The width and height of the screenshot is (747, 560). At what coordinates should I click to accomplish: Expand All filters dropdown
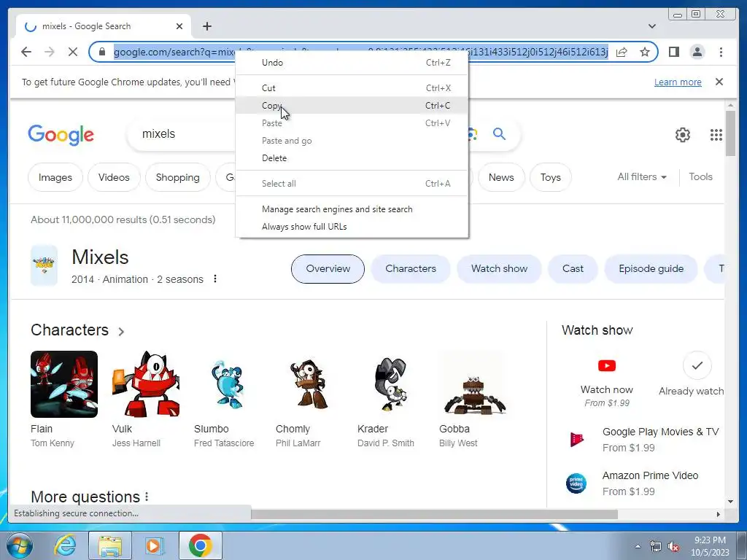[x=641, y=176]
